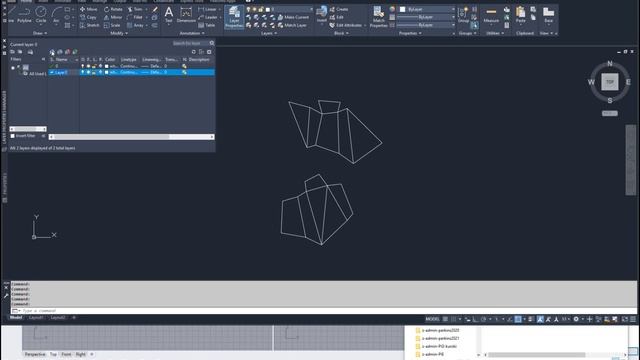The height and width of the screenshot is (360, 640).
Task: Select the Polyline tool
Action: (x=24, y=15)
